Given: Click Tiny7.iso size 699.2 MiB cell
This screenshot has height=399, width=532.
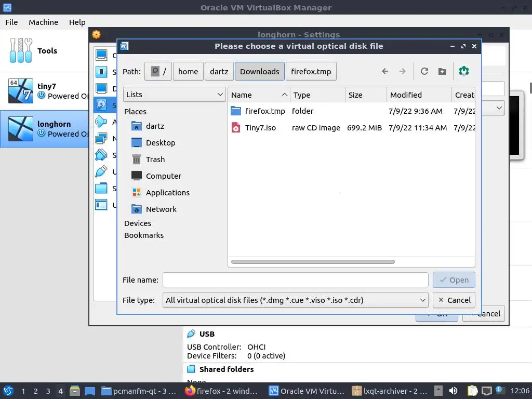Looking at the screenshot, I should pos(364,128).
